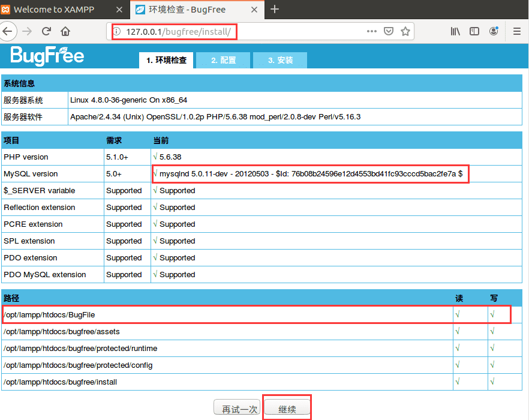Click the 系统信息 section header
Viewport: 529px width, 420px height.
[19, 83]
